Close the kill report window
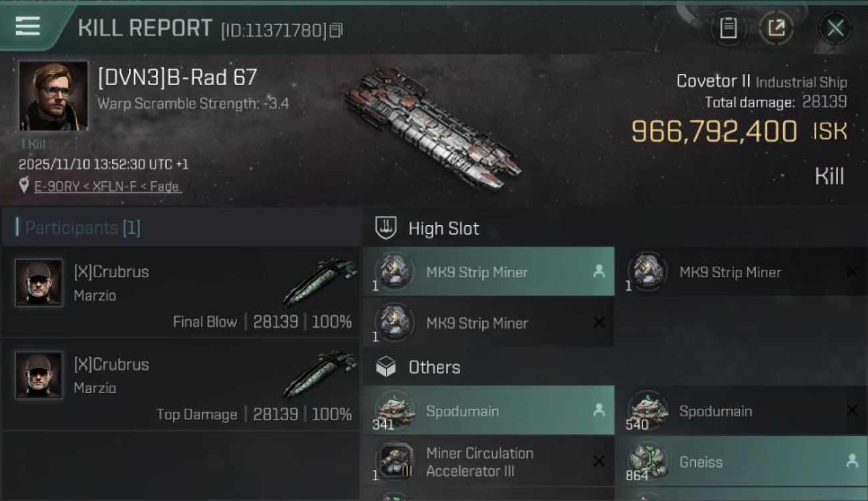This screenshot has width=868, height=501. pos(835,28)
